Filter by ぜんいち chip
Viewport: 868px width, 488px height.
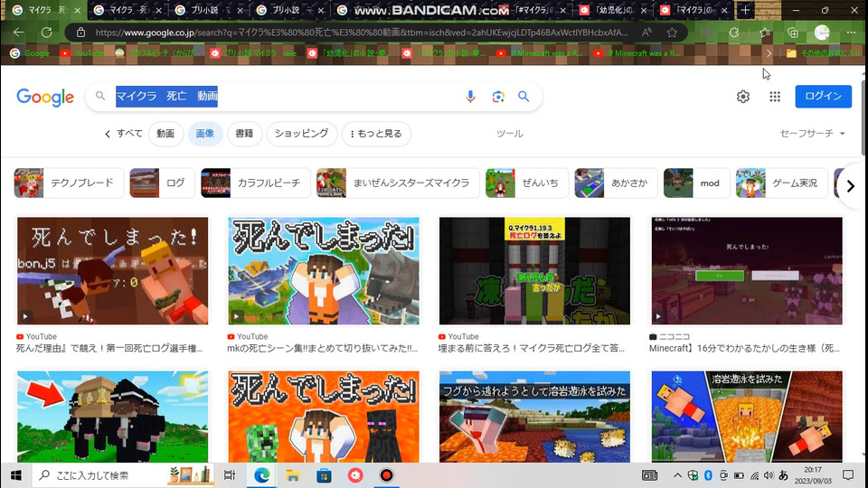coord(527,183)
